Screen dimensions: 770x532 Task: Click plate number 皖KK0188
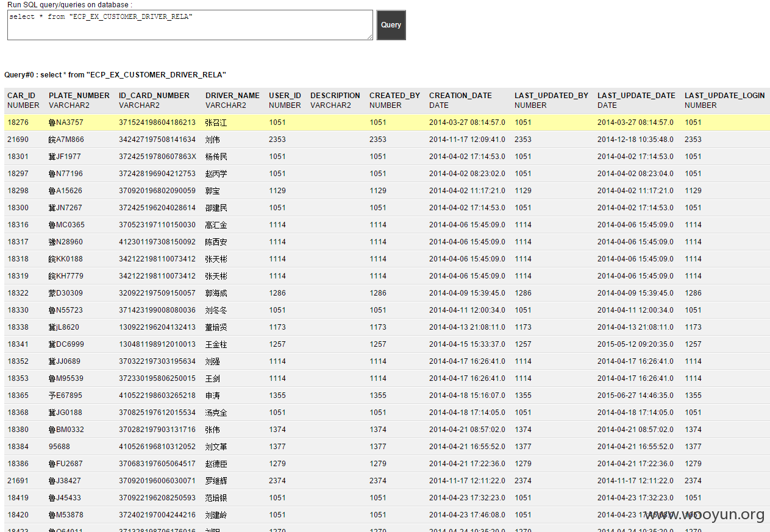tap(66, 259)
